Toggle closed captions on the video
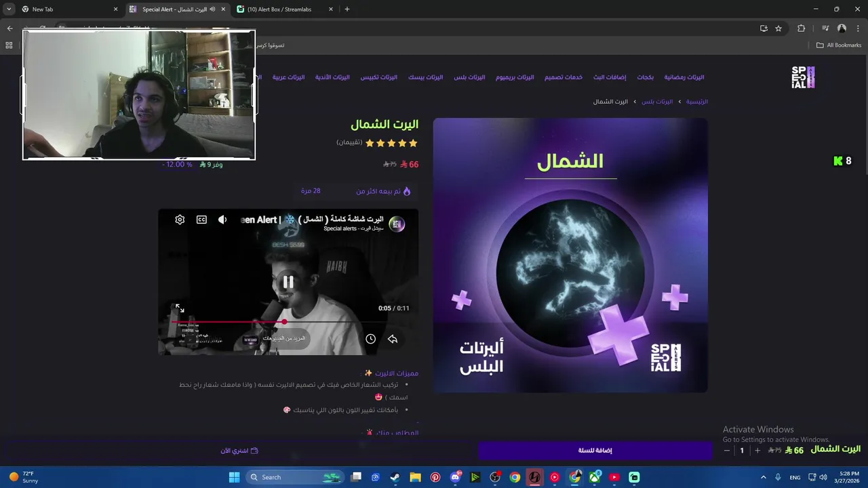Screen dimensions: 868x488 click(201, 220)
